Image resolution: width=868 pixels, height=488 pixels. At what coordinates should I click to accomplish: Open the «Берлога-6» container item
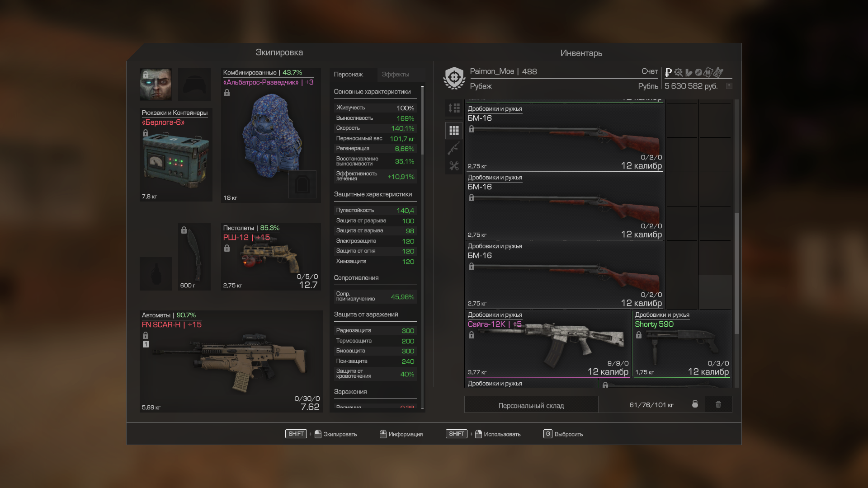pos(176,155)
